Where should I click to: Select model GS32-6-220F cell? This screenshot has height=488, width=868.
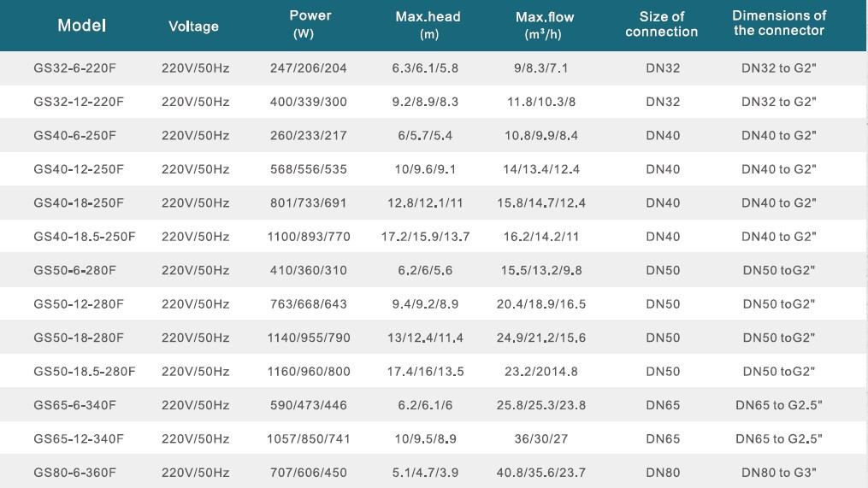pyautogui.click(x=74, y=68)
